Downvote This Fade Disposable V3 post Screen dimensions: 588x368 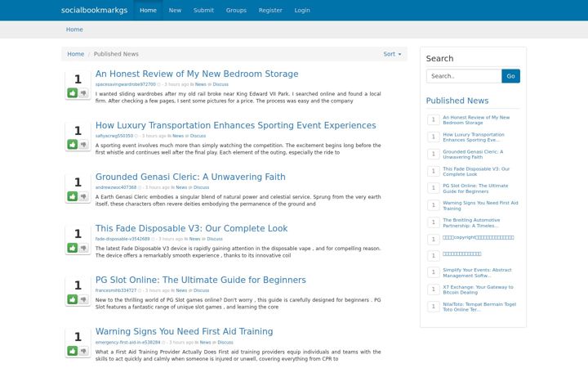[x=83, y=248]
